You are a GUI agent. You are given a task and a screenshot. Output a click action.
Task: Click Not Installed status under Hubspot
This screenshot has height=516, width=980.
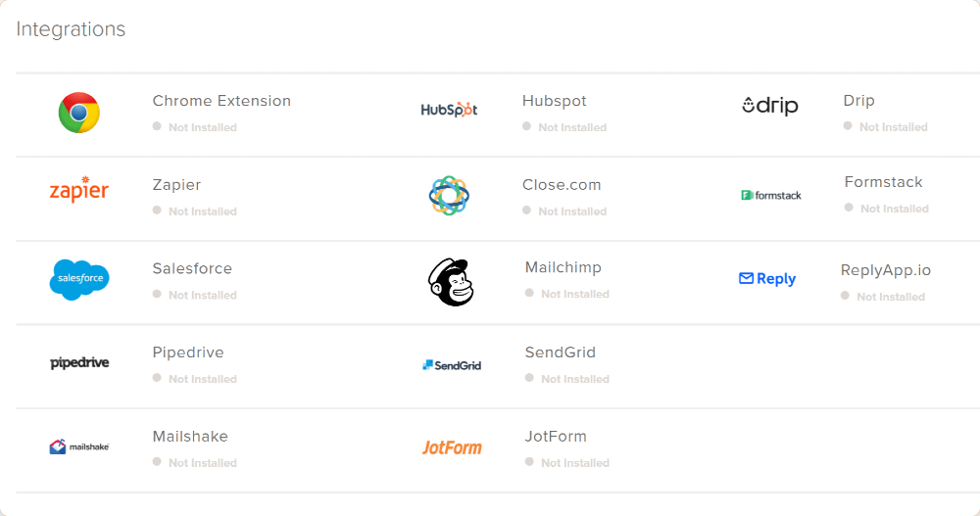[564, 127]
